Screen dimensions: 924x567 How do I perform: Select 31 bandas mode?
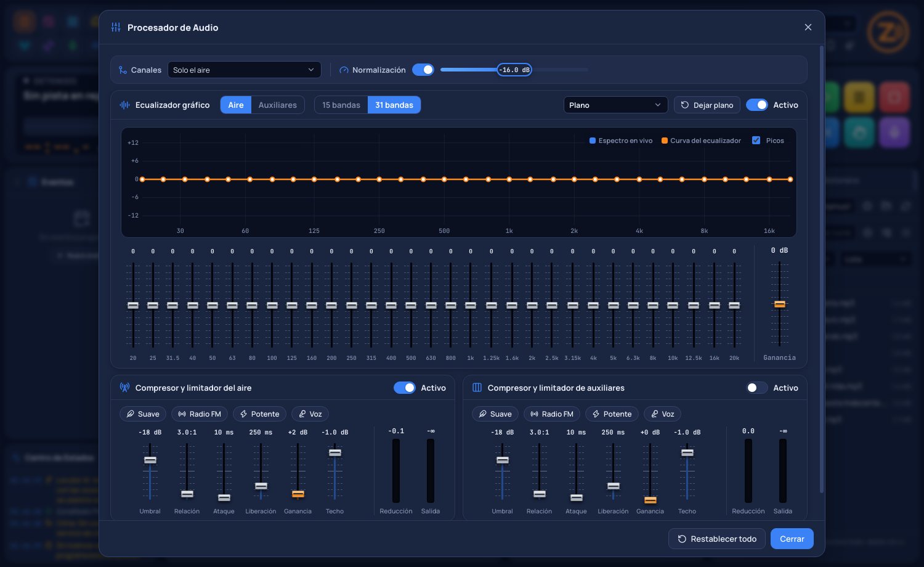pos(394,105)
